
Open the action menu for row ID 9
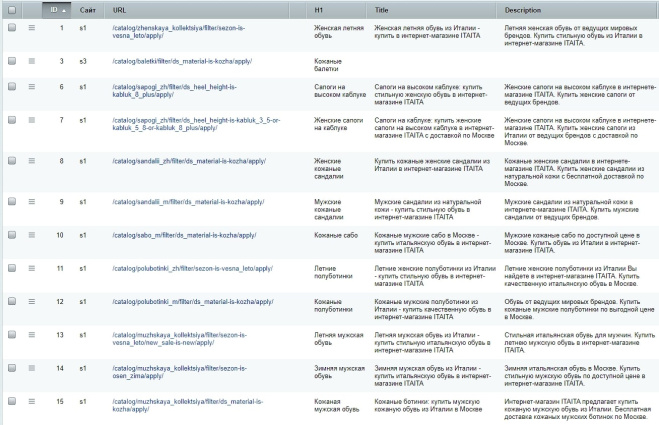31,201
